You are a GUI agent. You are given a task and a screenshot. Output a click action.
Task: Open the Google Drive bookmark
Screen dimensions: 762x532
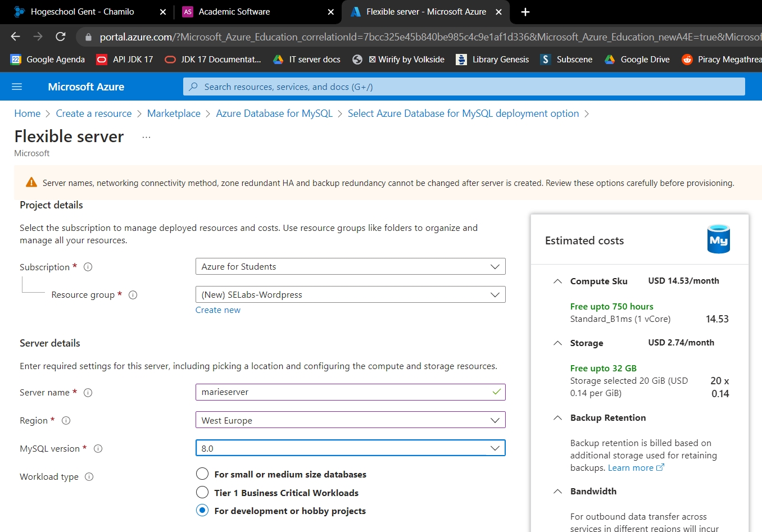(637, 60)
